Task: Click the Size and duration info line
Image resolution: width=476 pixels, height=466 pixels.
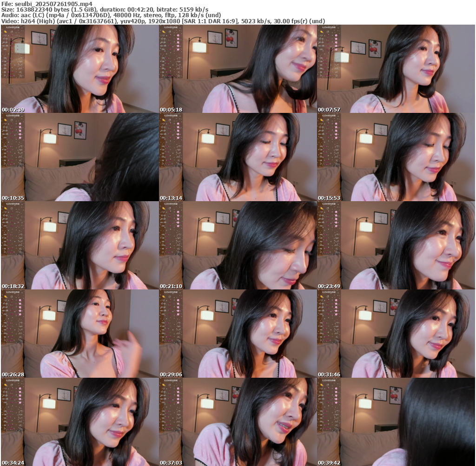Action: tap(105, 9)
